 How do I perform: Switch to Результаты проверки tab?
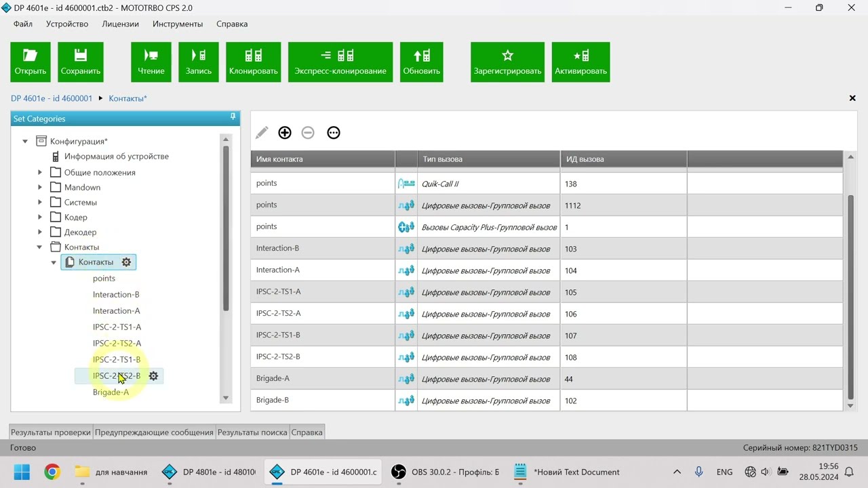pyautogui.click(x=51, y=432)
